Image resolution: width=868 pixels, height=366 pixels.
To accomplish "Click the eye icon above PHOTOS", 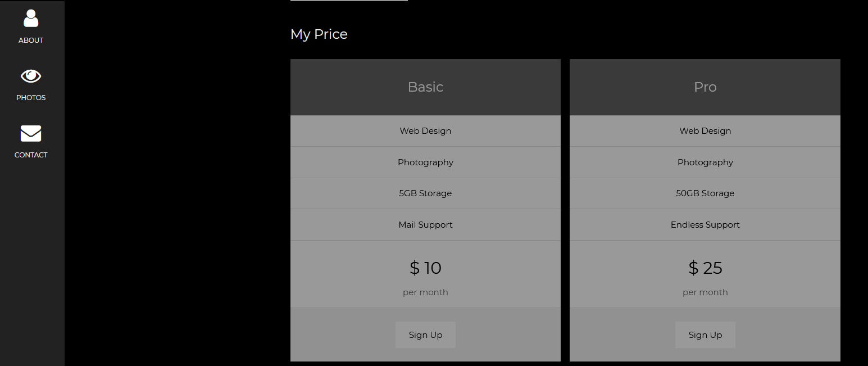I will (x=30, y=76).
